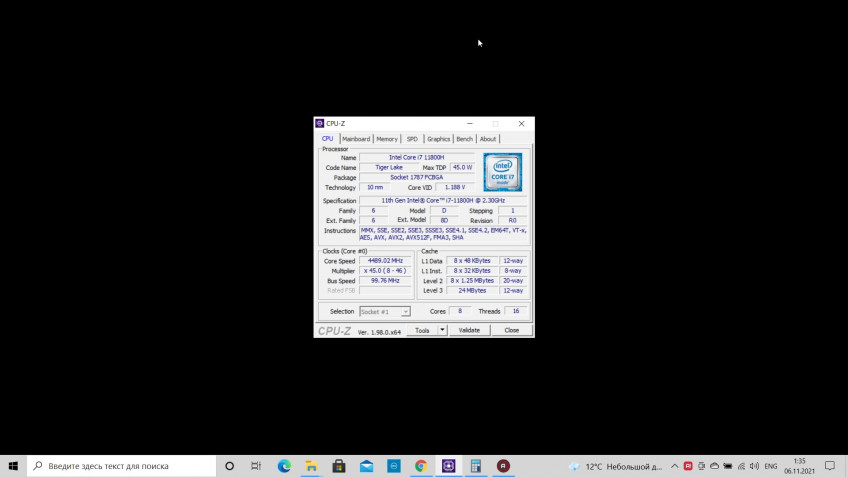Go to the Graphics tab

(x=438, y=139)
